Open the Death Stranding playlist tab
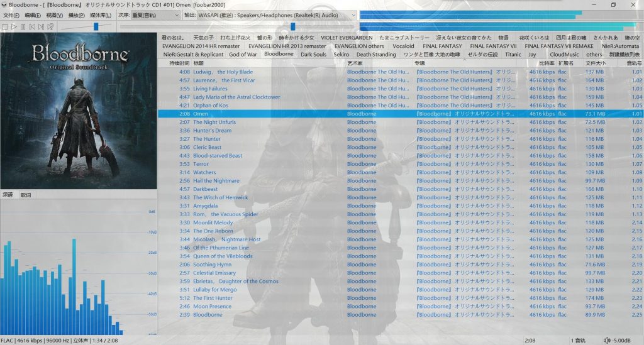 tap(376, 54)
